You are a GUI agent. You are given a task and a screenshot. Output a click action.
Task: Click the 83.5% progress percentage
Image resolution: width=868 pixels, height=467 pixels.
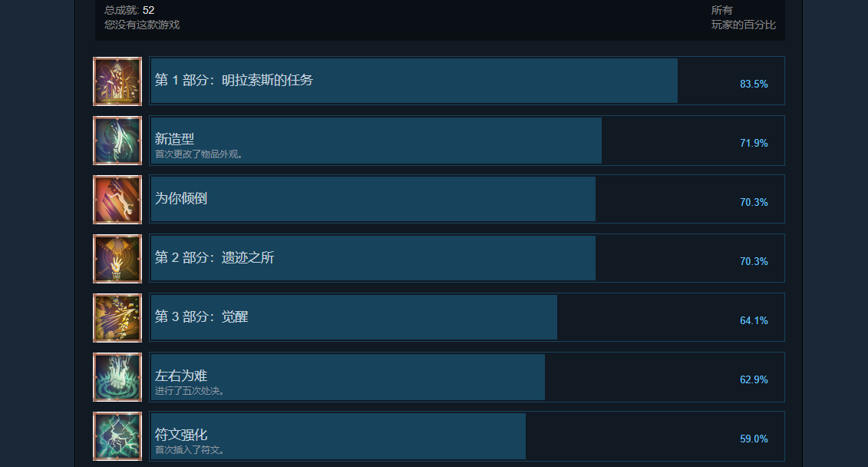pyautogui.click(x=754, y=84)
